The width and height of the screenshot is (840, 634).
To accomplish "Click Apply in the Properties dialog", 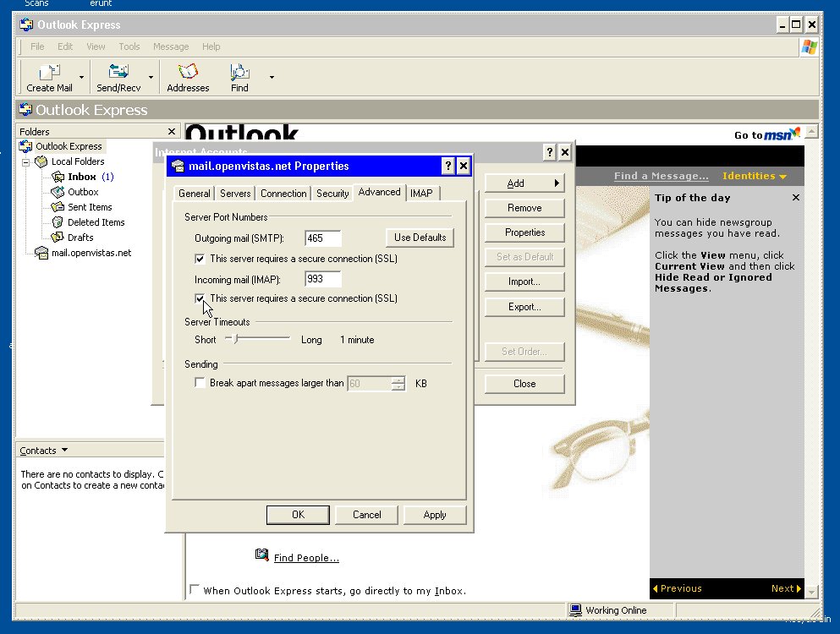I will coord(435,515).
